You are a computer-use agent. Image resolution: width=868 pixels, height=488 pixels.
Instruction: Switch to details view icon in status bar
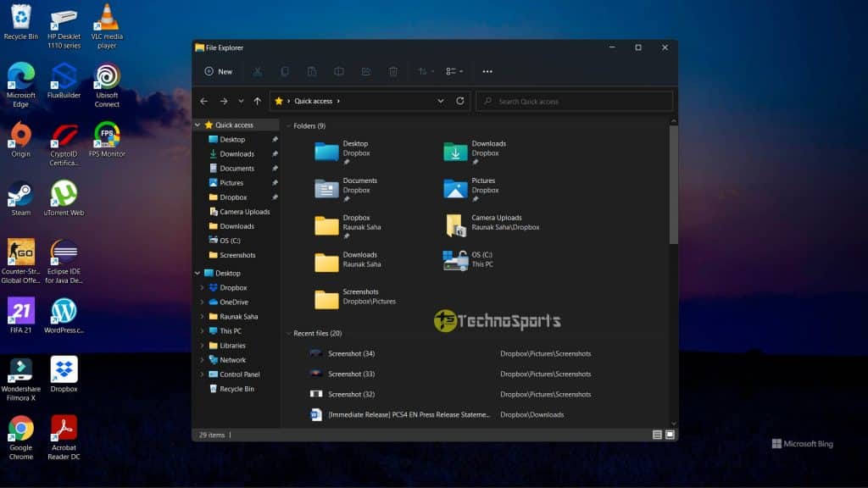click(657, 435)
